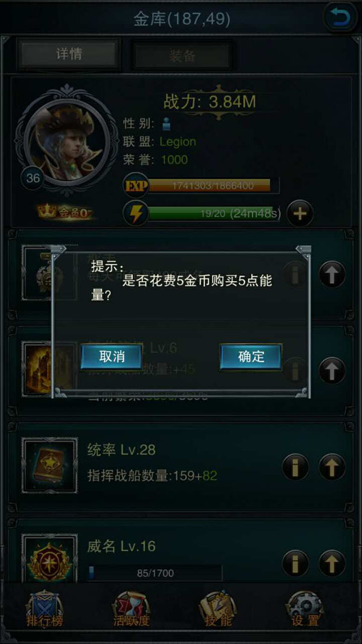Click the blue back arrow icon
The image size is (362, 644).
click(x=340, y=18)
